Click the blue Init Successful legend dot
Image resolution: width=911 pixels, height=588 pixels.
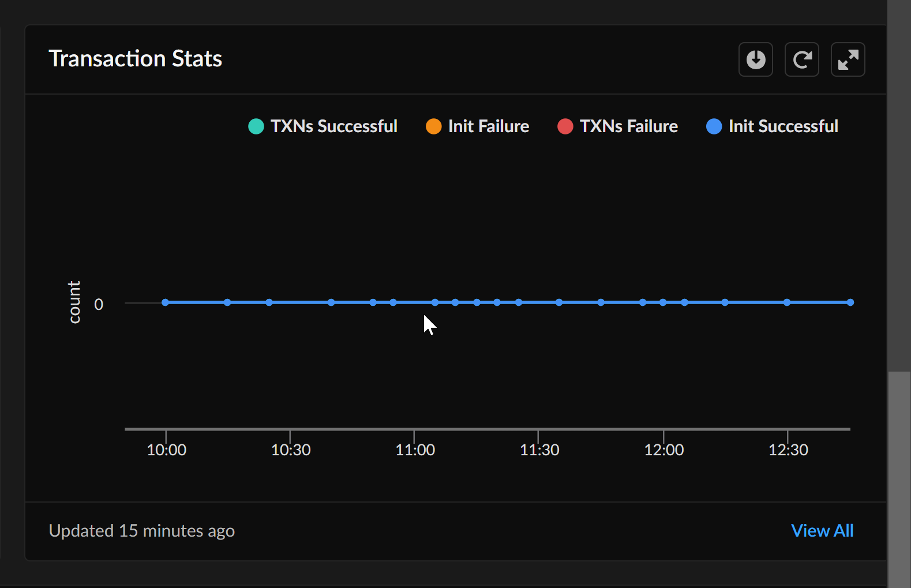tap(714, 126)
